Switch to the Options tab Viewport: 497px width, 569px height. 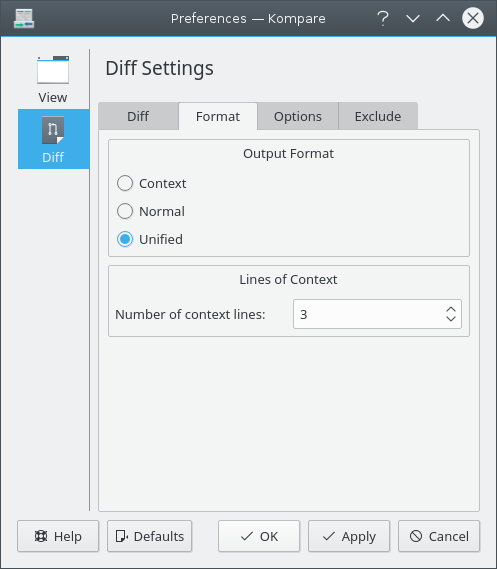click(298, 116)
